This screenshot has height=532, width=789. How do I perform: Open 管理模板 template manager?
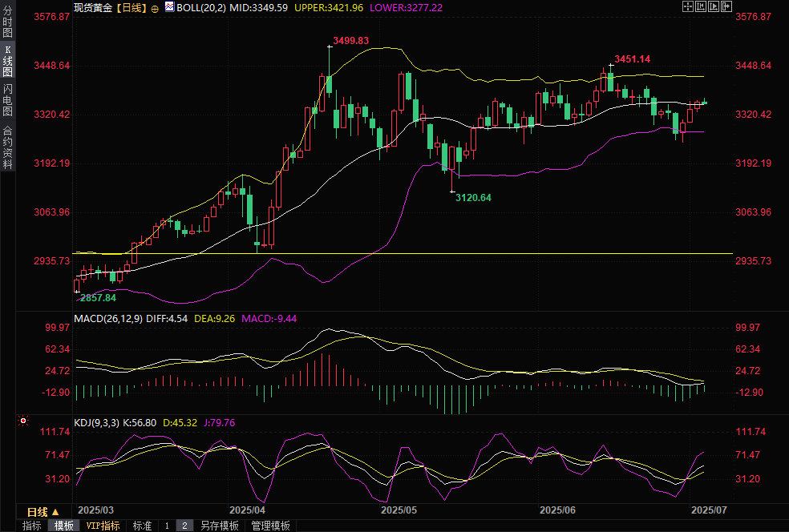[x=271, y=526]
